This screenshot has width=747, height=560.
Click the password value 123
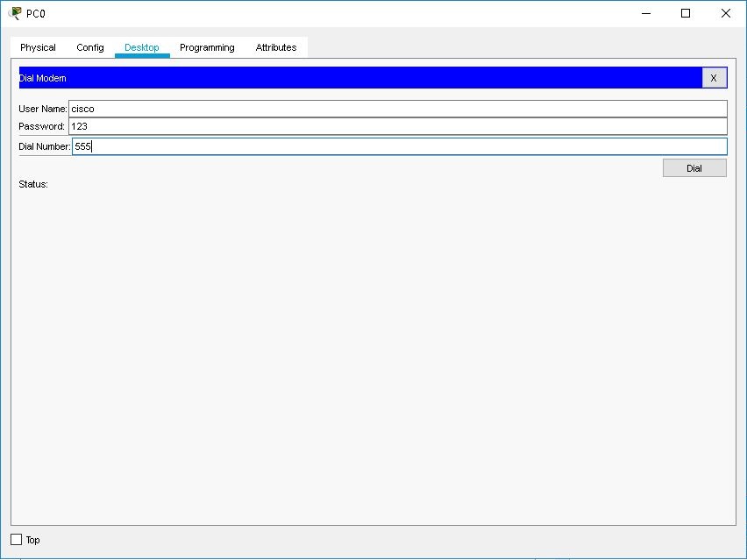pyautogui.click(x=82, y=127)
